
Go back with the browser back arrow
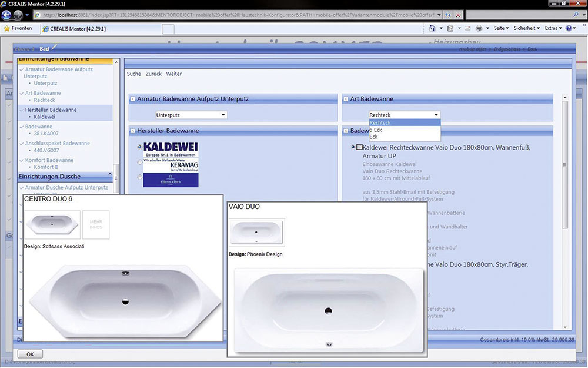(6, 15)
